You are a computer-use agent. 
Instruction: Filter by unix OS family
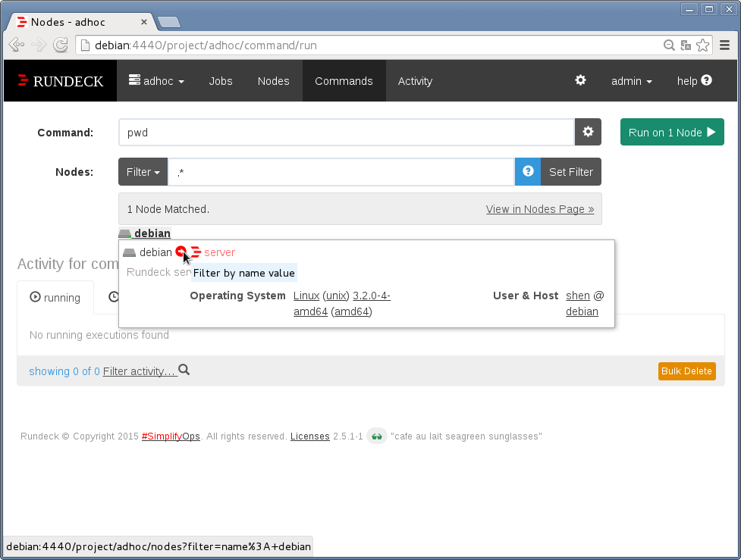[336, 296]
